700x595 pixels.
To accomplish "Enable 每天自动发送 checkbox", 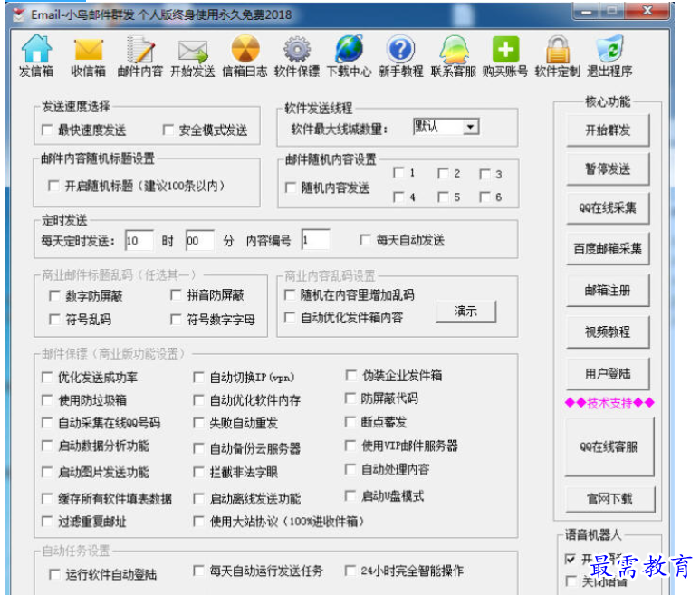I will pyautogui.click(x=365, y=240).
